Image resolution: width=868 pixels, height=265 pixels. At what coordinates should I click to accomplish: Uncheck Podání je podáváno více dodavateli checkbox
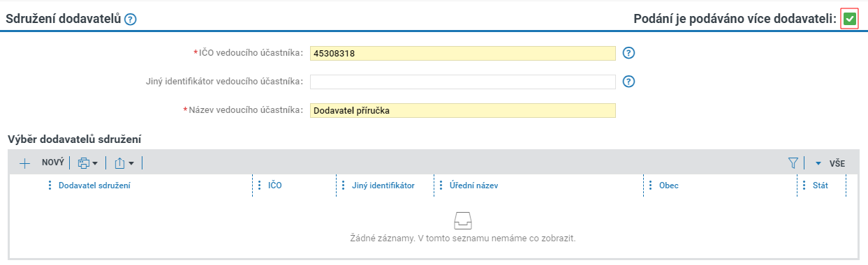click(849, 19)
